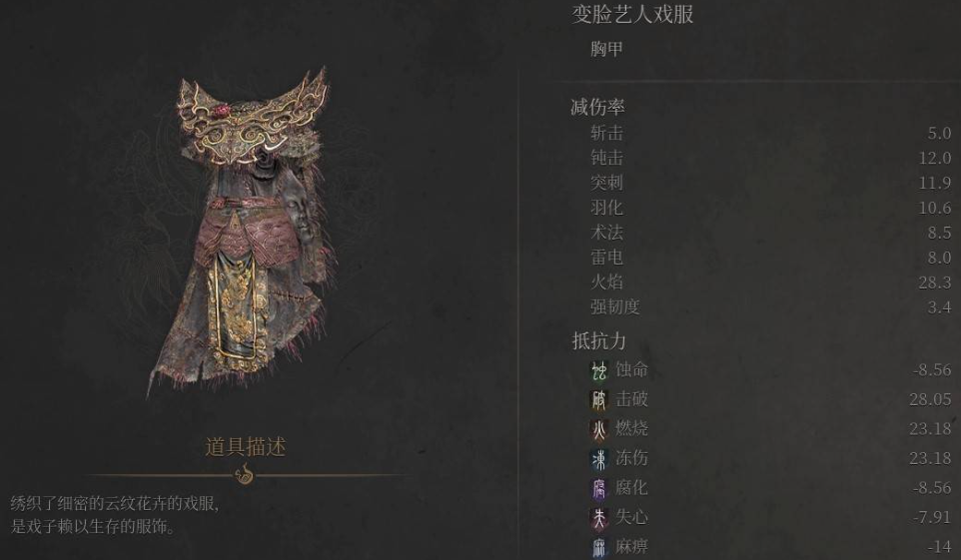This screenshot has height=560, width=961.
Task: Click the 雷电 lightning stat row
Action: (770, 258)
